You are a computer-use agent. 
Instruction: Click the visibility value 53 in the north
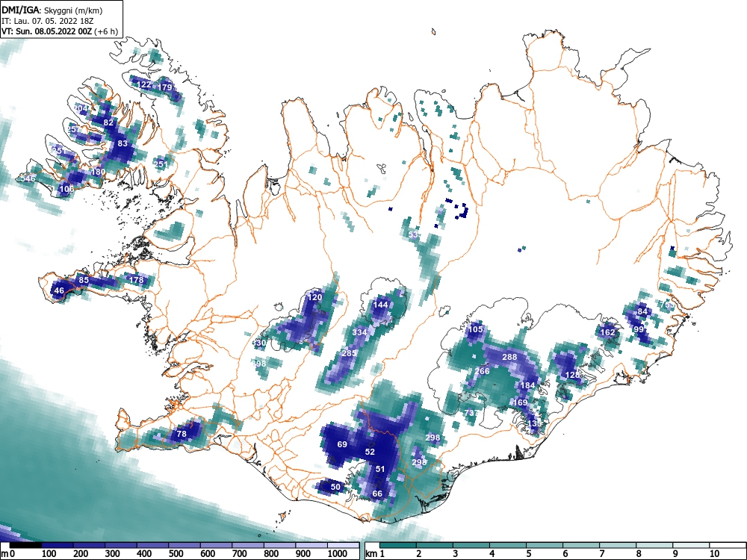[x=413, y=234]
